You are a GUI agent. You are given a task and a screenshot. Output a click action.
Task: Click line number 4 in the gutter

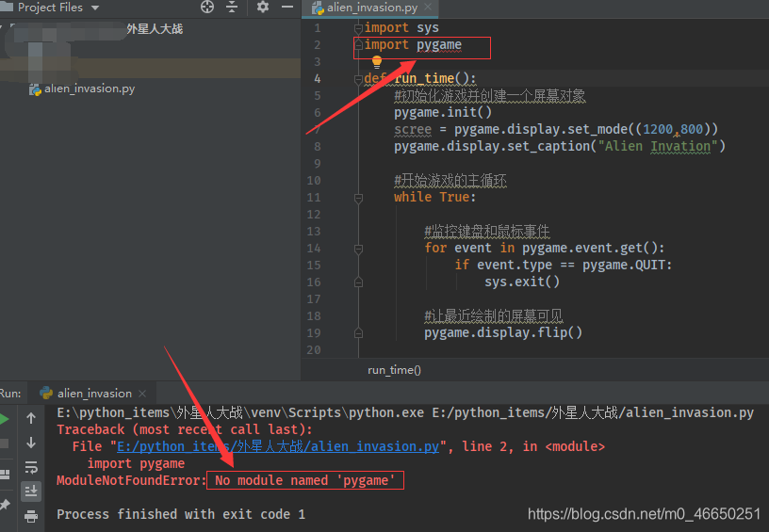[318, 79]
